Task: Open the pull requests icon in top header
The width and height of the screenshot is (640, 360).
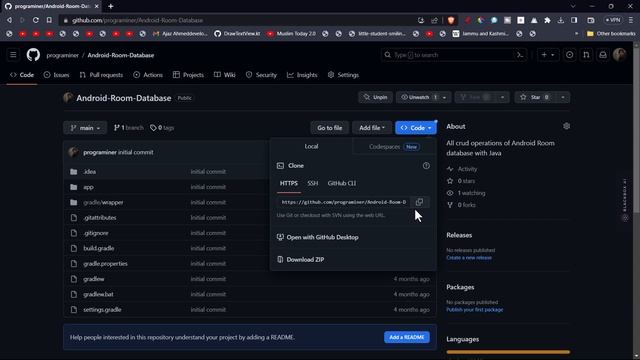Action: pyautogui.click(x=586, y=55)
